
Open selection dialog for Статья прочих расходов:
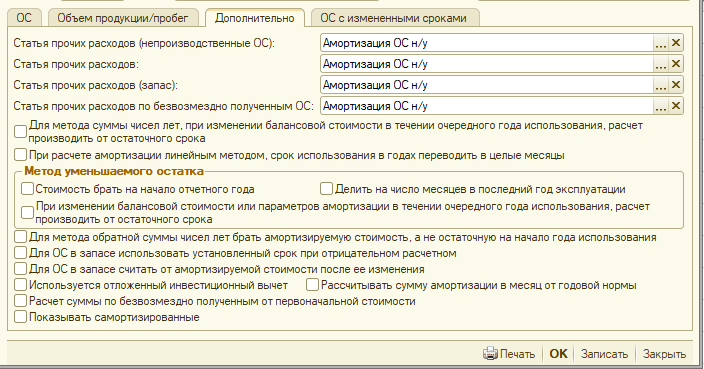coord(660,64)
